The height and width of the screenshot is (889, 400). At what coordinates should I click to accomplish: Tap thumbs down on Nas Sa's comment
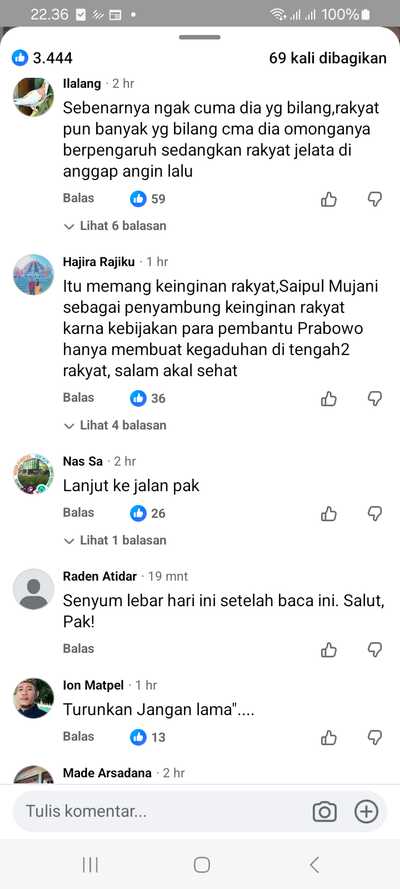tap(375, 514)
